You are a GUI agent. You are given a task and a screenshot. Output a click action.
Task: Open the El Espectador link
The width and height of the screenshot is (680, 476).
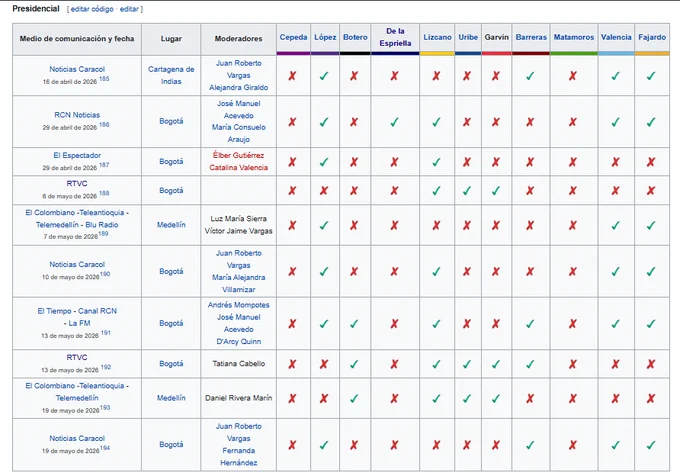coord(77,155)
